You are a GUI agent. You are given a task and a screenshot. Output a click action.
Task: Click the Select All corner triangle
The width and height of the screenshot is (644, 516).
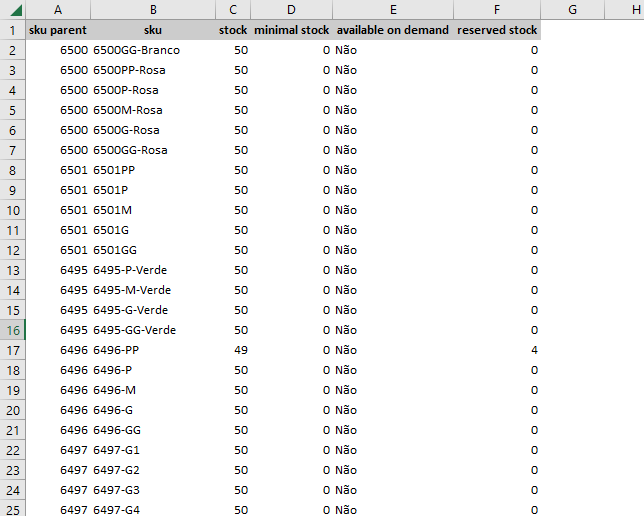click(16, 10)
